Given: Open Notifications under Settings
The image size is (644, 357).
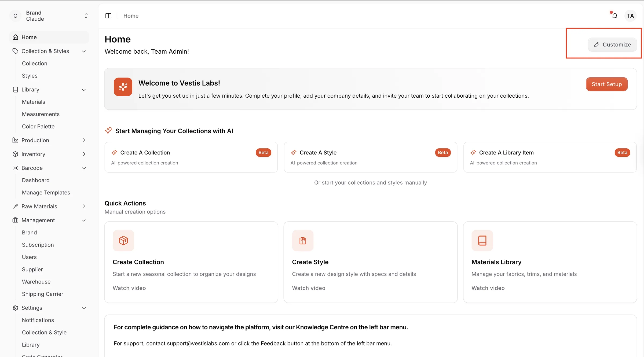Looking at the screenshot, I should (38, 320).
